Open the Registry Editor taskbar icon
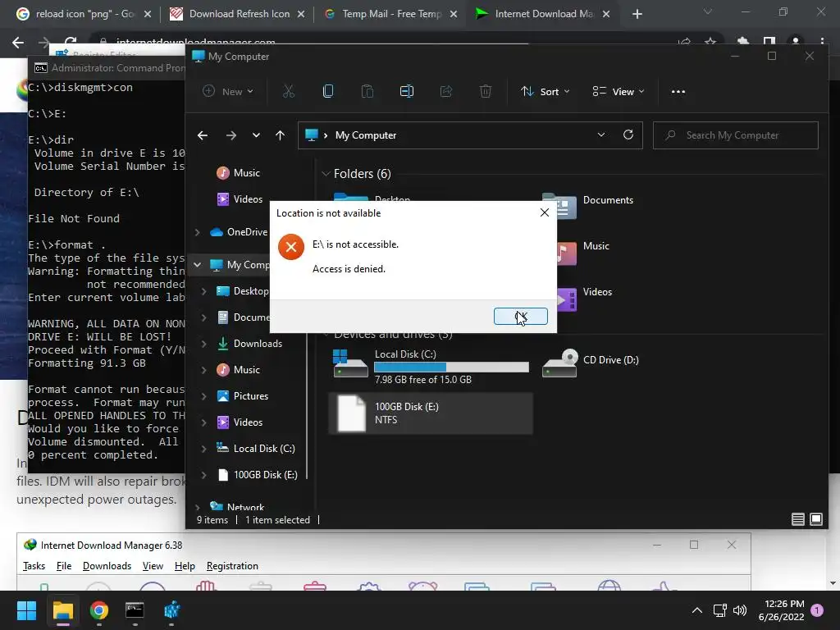Viewport: 840px width, 630px height. pos(171,610)
